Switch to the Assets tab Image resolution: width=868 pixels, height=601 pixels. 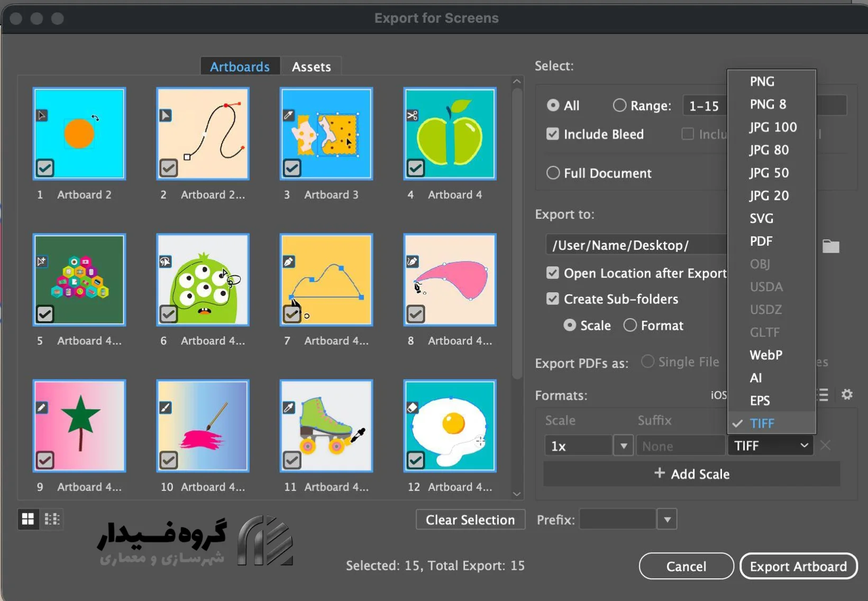click(x=311, y=67)
